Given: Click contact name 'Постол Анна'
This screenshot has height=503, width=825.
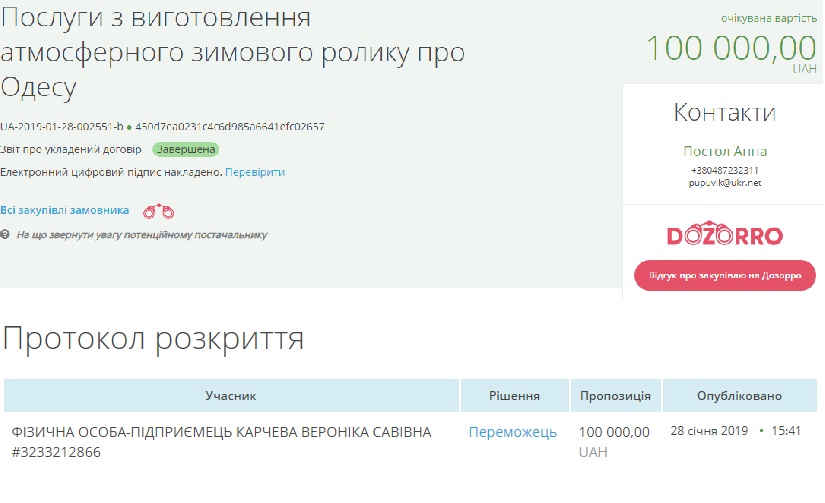Looking at the screenshot, I should (725, 151).
